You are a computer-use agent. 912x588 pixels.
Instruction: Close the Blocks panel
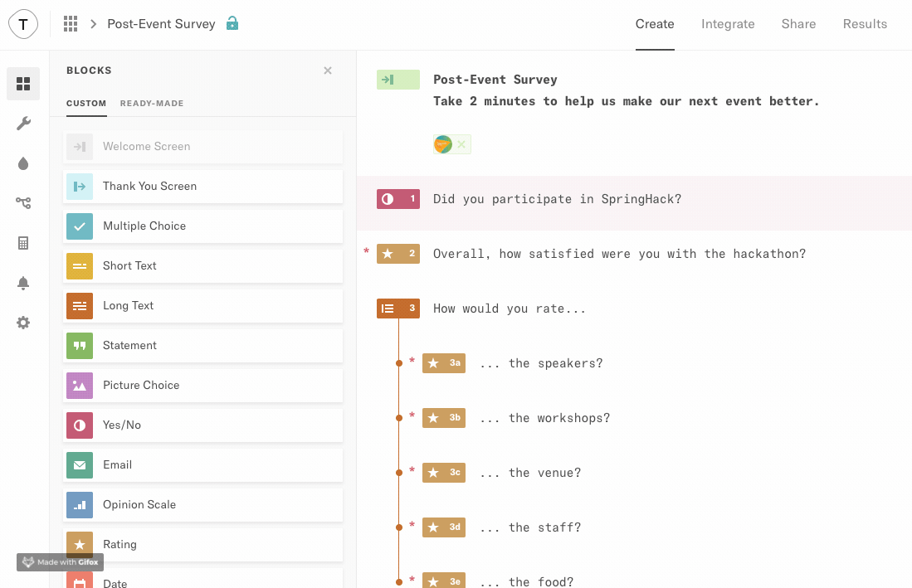pos(328,70)
